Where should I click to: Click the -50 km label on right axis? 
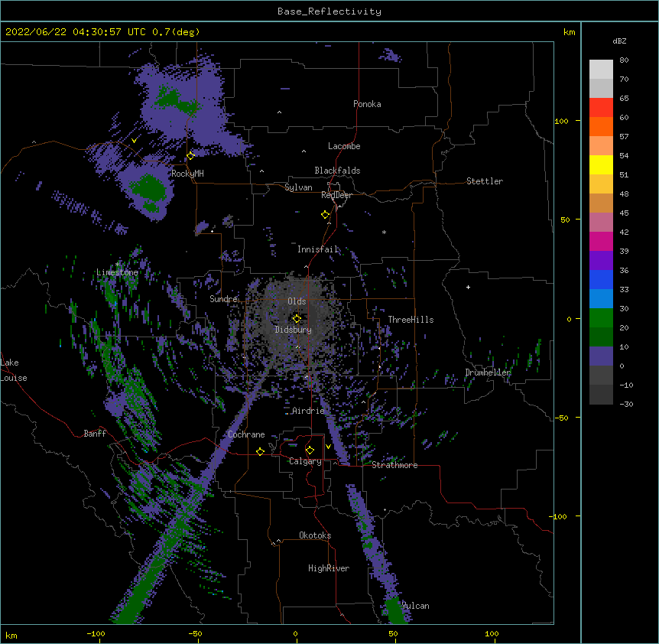click(561, 418)
